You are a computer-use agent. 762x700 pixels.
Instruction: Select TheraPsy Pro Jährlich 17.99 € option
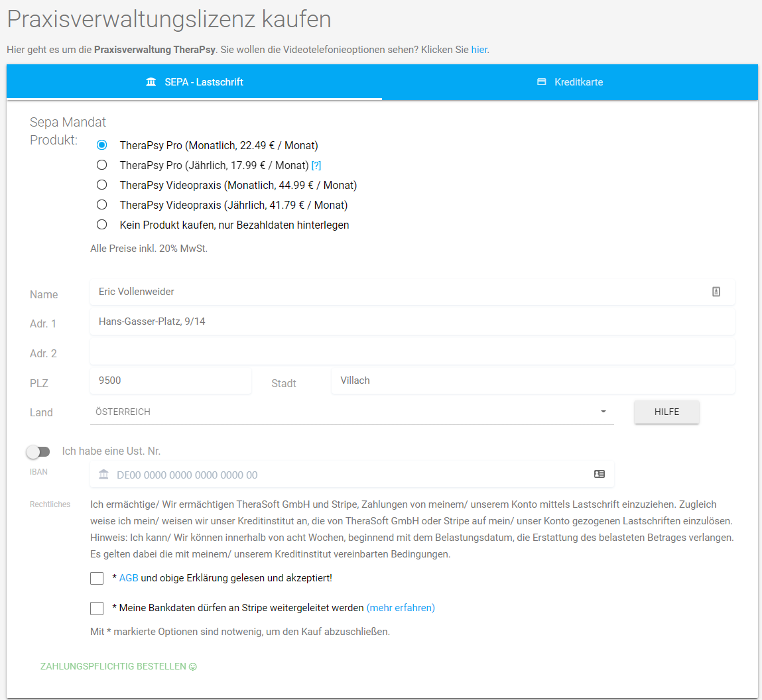(x=101, y=165)
